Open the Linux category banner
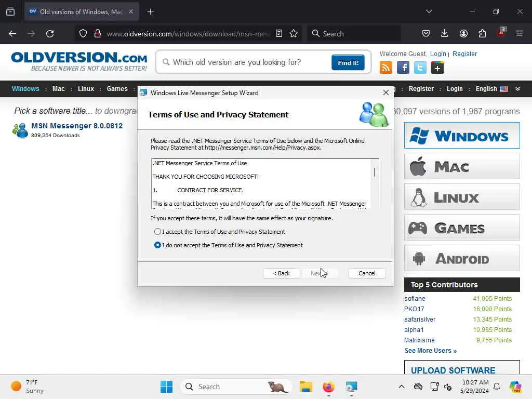 pos(462,197)
